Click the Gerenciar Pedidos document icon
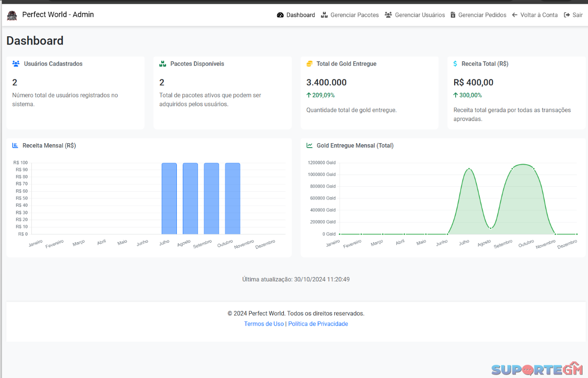The image size is (588, 378). (453, 15)
